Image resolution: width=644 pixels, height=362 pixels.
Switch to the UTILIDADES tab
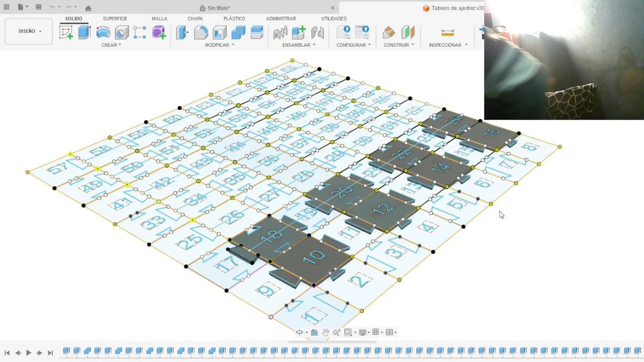pos(334,19)
